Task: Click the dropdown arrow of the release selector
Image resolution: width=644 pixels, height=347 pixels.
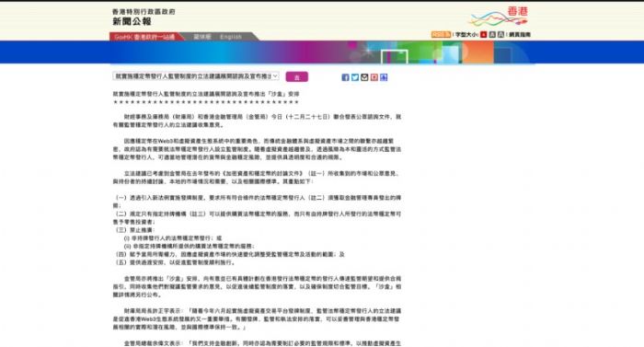Action: click(275, 76)
